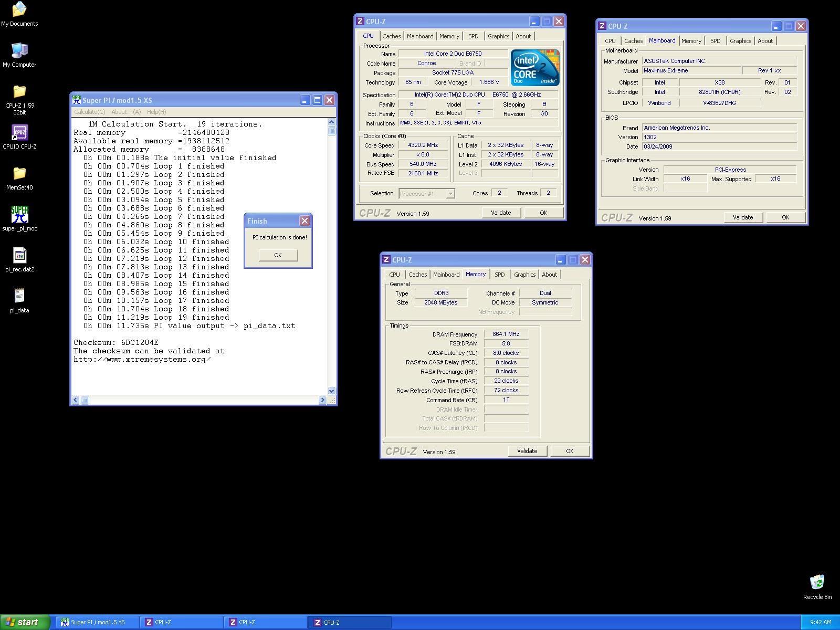Open SPD tab in Memory window

pos(500,275)
